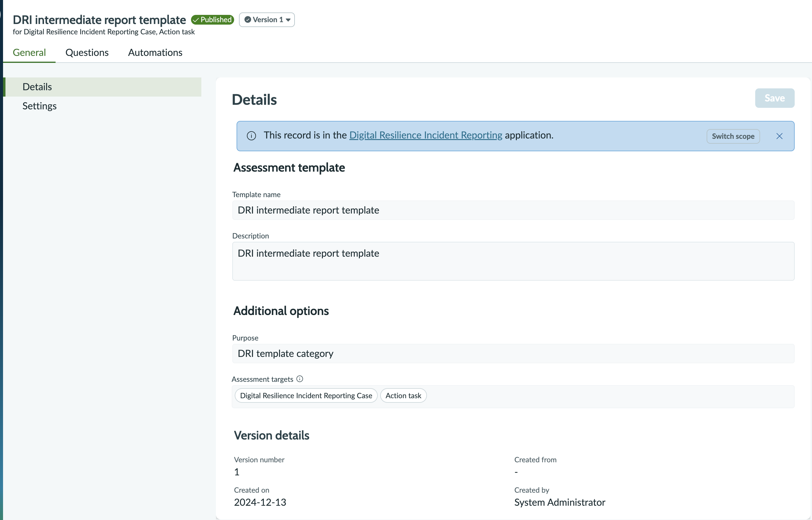
Task: Click the Description text area
Action: coord(513,261)
